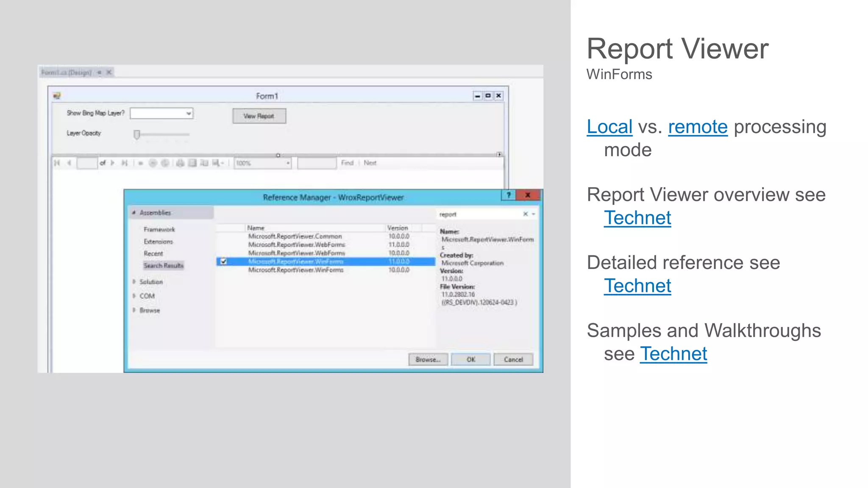Toggle print layout view icon
The image size is (868, 488).
tap(192, 163)
